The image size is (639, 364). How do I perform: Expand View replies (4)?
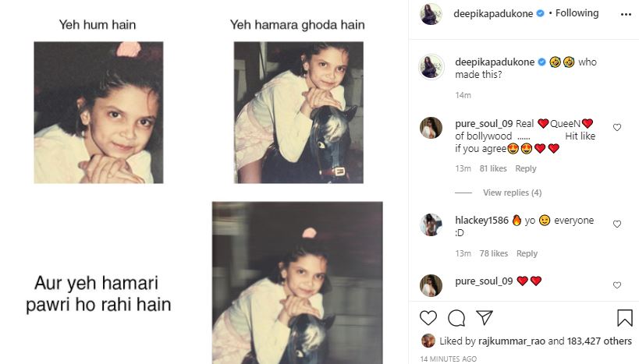pos(513,193)
